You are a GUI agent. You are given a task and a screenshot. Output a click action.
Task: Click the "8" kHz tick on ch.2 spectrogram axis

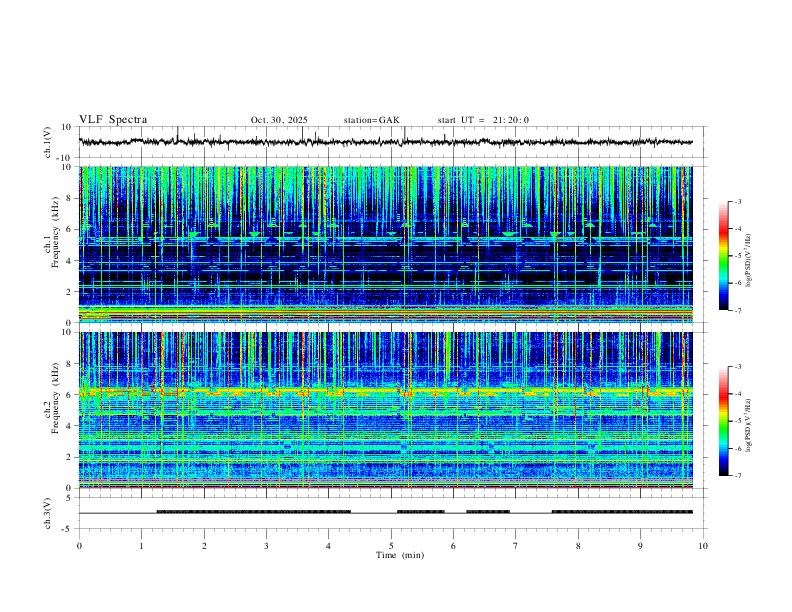tap(70, 364)
